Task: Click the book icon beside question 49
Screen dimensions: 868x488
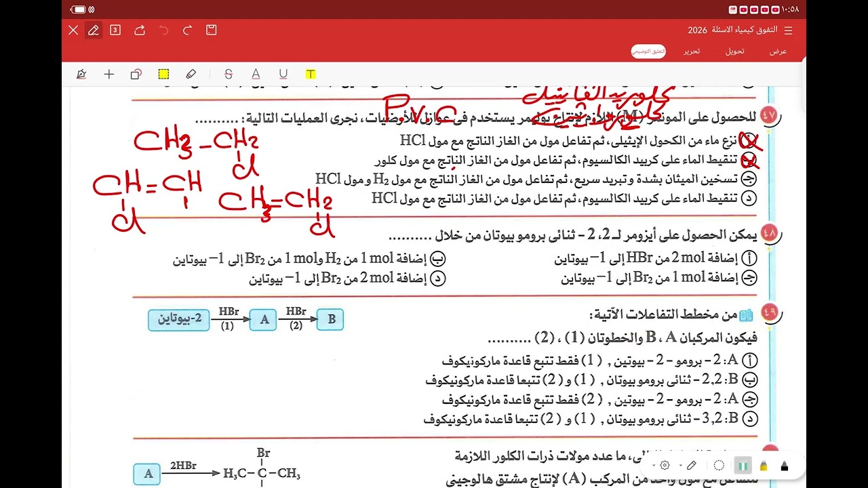Action: click(747, 315)
